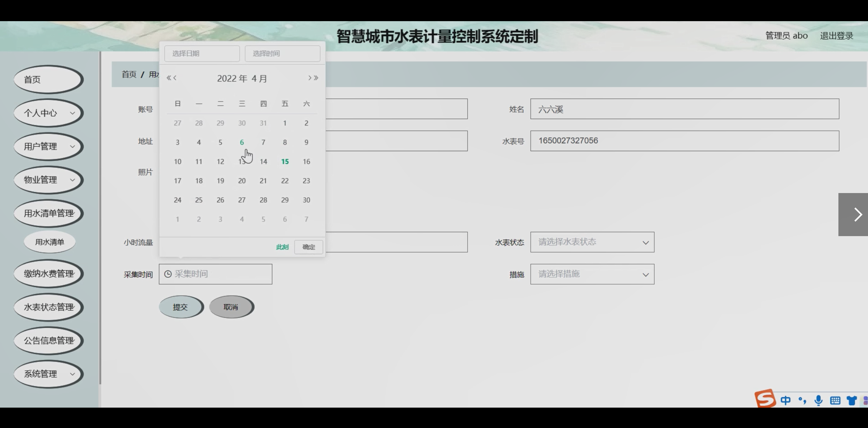Go to previous year in calendar
The height and width of the screenshot is (428, 868).
tap(168, 78)
